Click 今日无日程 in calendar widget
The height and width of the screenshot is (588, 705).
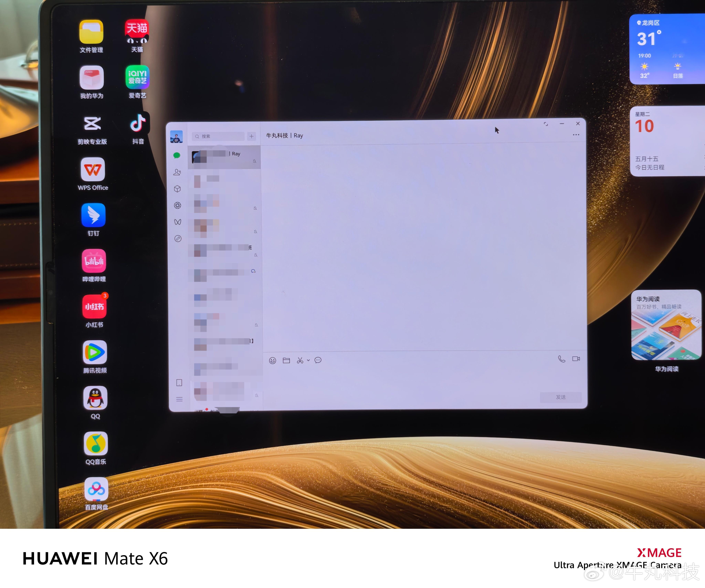click(650, 167)
